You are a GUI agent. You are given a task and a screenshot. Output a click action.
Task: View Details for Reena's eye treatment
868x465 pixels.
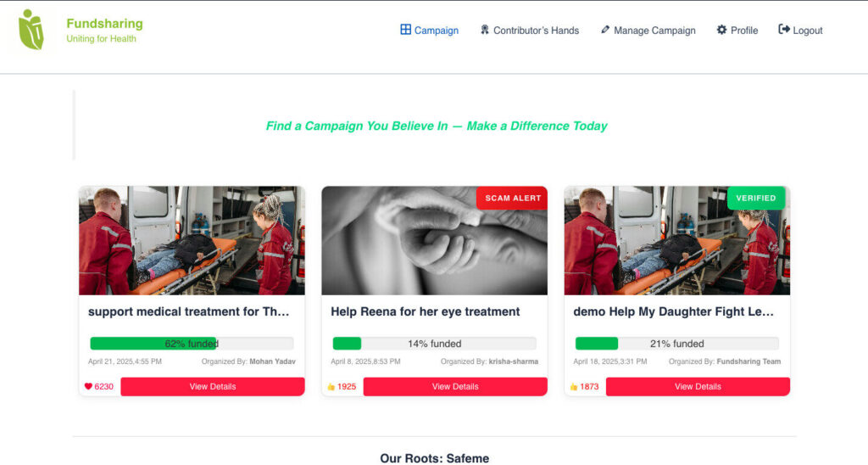(455, 387)
